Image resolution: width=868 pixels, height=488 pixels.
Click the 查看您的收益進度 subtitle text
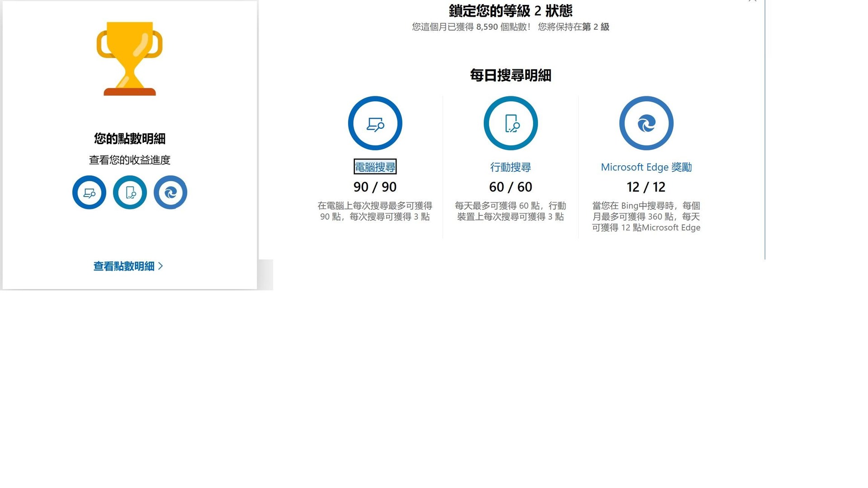click(130, 160)
